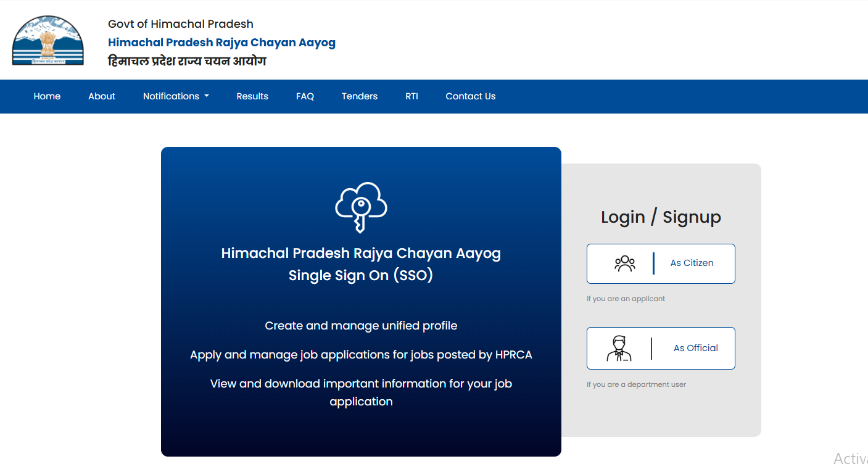Viewport: 868px width, 464px height.
Task: Open the RTI menu item
Action: (411, 96)
